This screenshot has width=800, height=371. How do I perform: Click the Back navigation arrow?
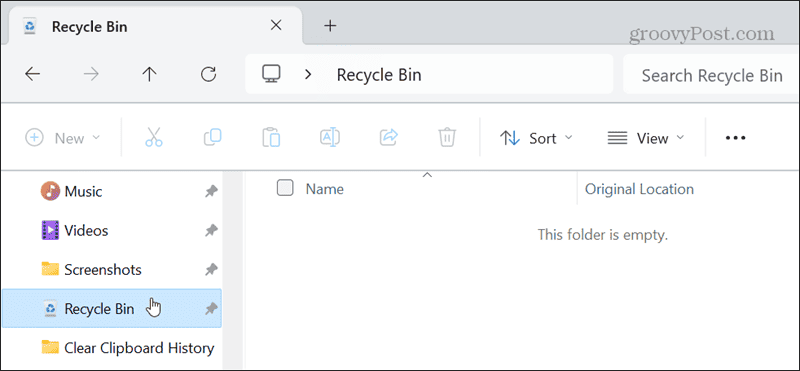point(32,75)
